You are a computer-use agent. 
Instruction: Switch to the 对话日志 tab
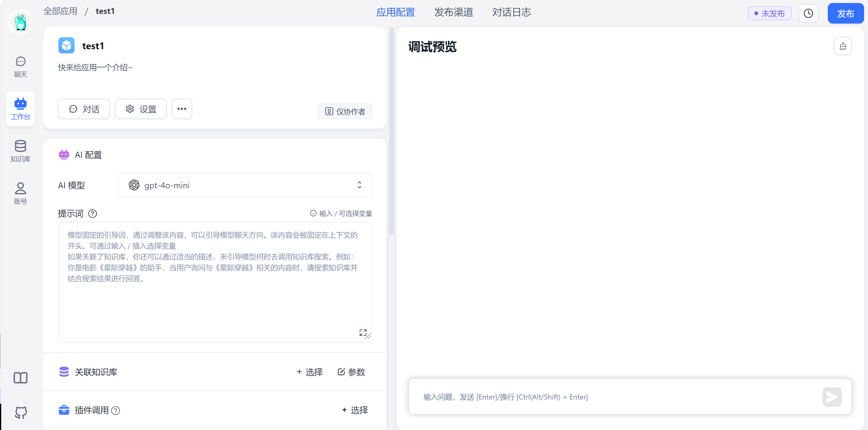pos(511,12)
